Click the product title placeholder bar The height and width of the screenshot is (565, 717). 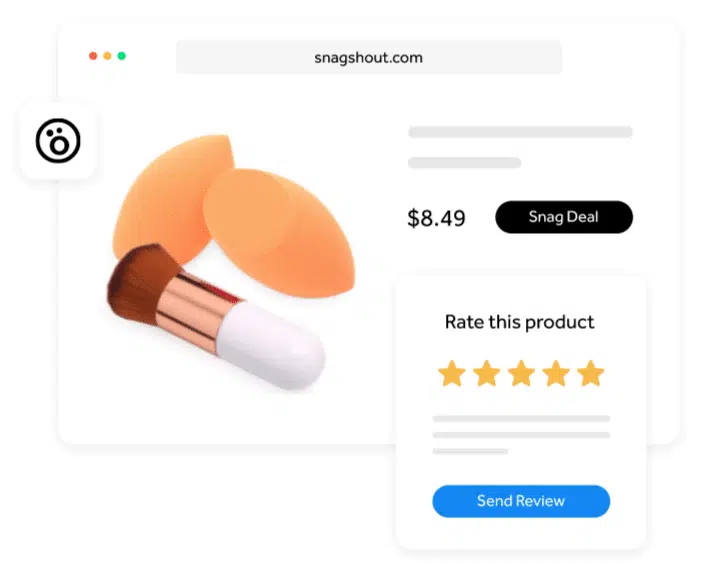pyautogui.click(x=520, y=132)
